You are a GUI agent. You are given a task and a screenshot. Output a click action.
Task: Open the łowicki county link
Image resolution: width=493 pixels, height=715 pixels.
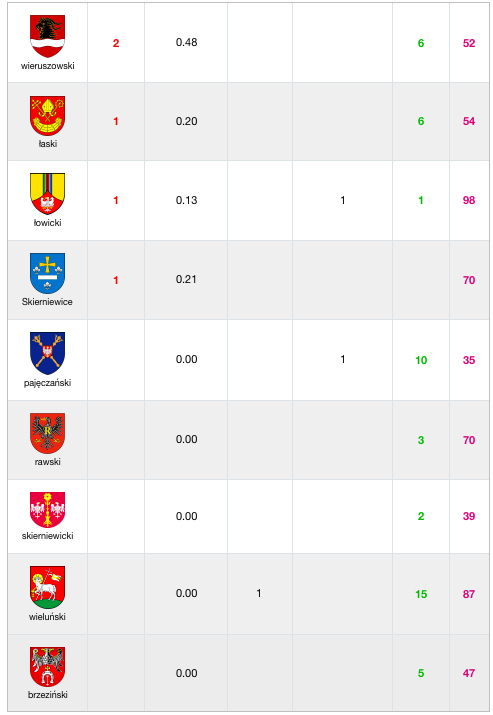tap(47, 223)
